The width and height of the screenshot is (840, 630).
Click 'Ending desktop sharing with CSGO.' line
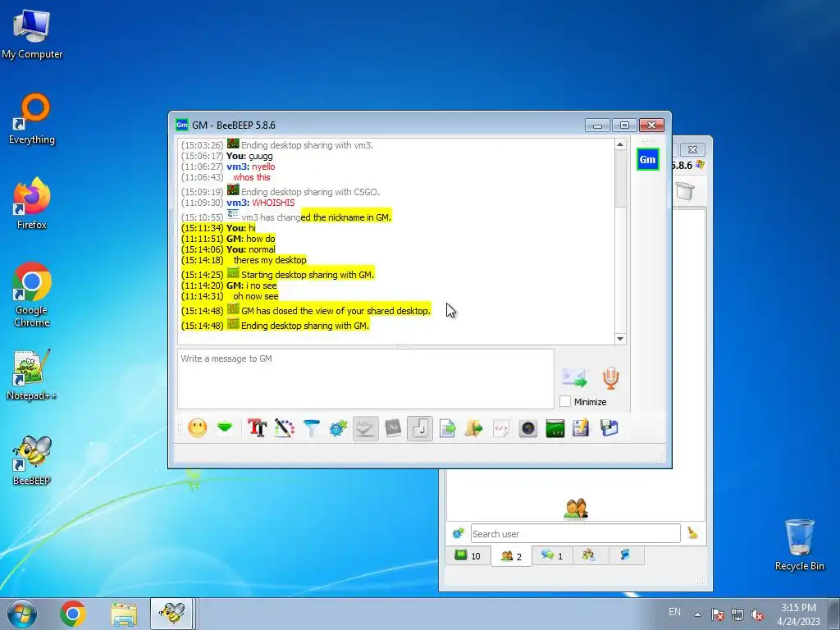(310, 192)
